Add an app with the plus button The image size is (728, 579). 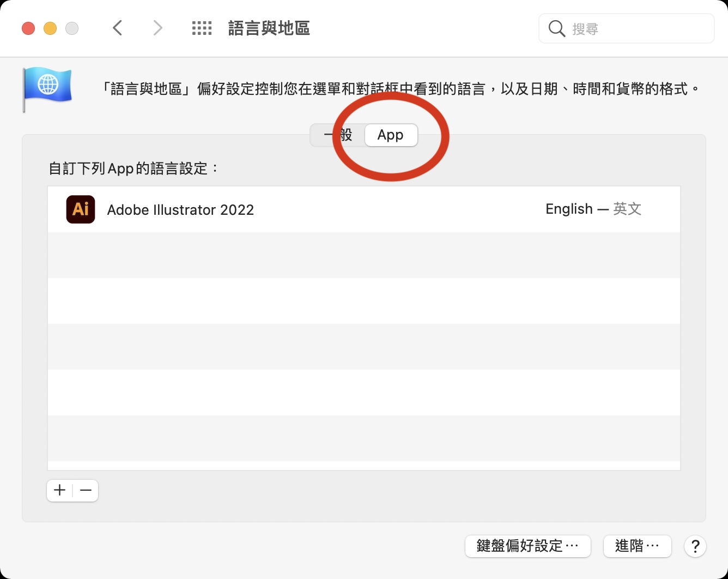pos(60,490)
